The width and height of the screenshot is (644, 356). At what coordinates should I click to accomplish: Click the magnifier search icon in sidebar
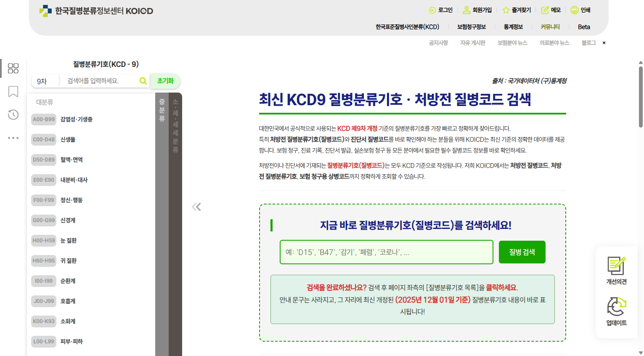pyautogui.click(x=143, y=81)
